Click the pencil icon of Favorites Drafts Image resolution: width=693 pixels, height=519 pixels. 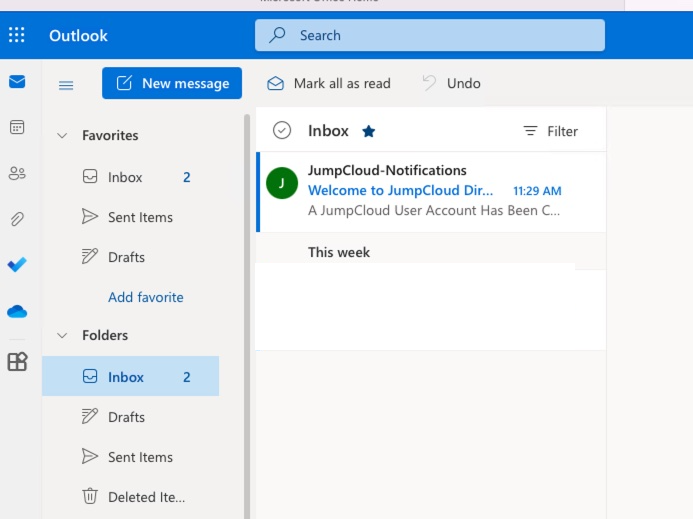(x=90, y=256)
